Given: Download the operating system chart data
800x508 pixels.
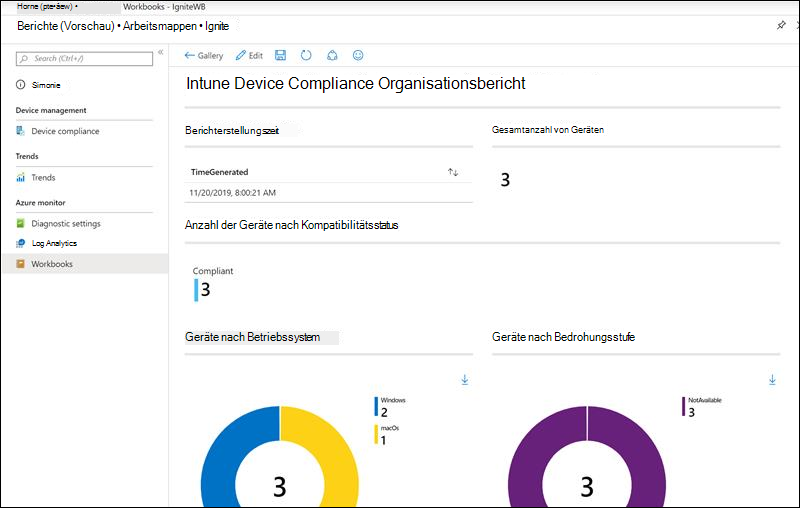Looking at the screenshot, I should click(465, 379).
